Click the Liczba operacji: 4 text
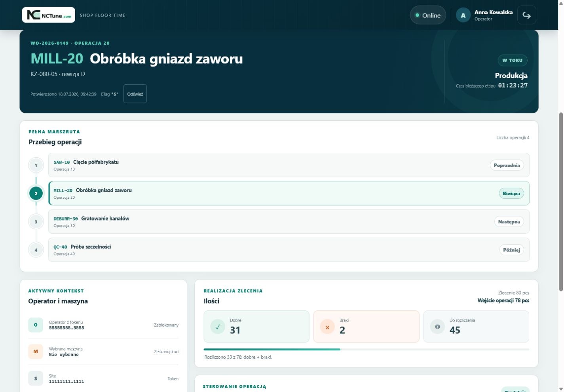 513,138
